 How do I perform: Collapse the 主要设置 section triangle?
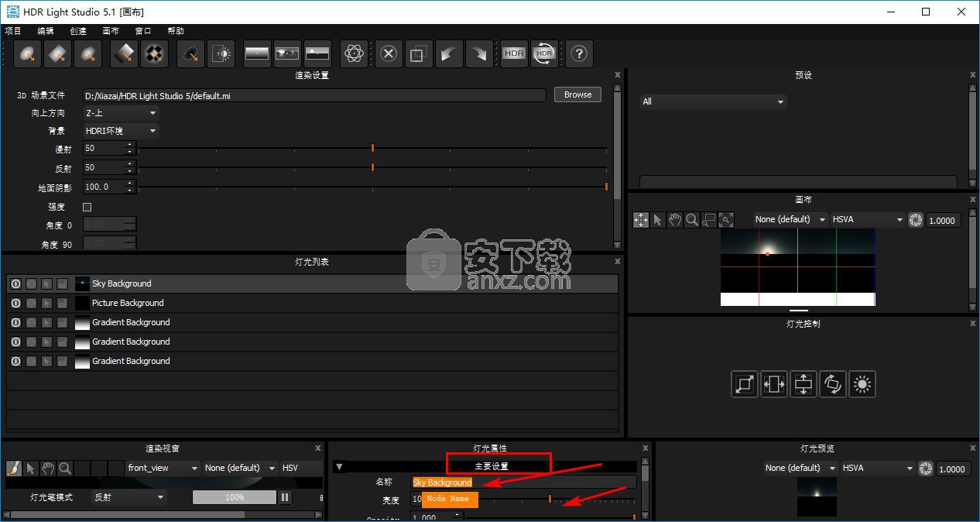pos(339,467)
